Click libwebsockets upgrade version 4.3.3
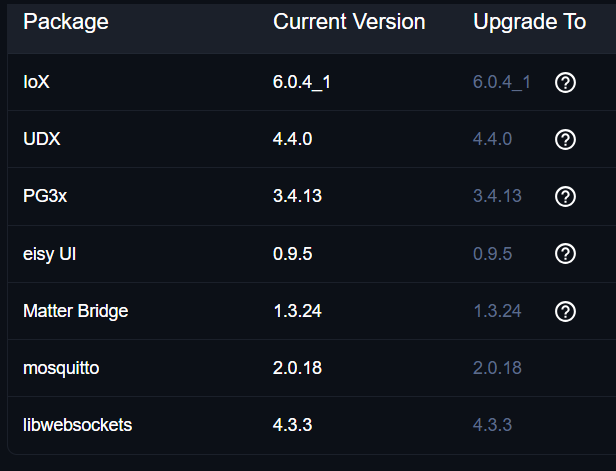This screenshot has width=616, height=471. [492, 425]
